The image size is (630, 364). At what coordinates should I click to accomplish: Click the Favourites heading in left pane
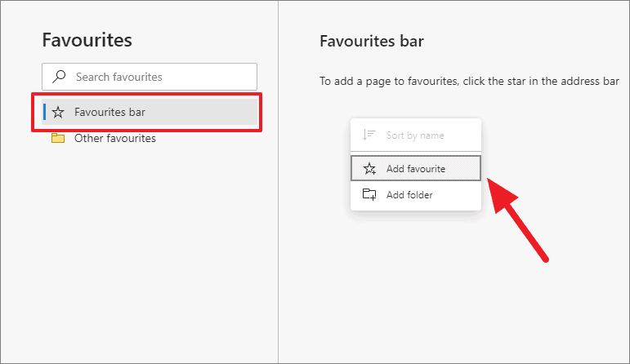click(87, 40)
